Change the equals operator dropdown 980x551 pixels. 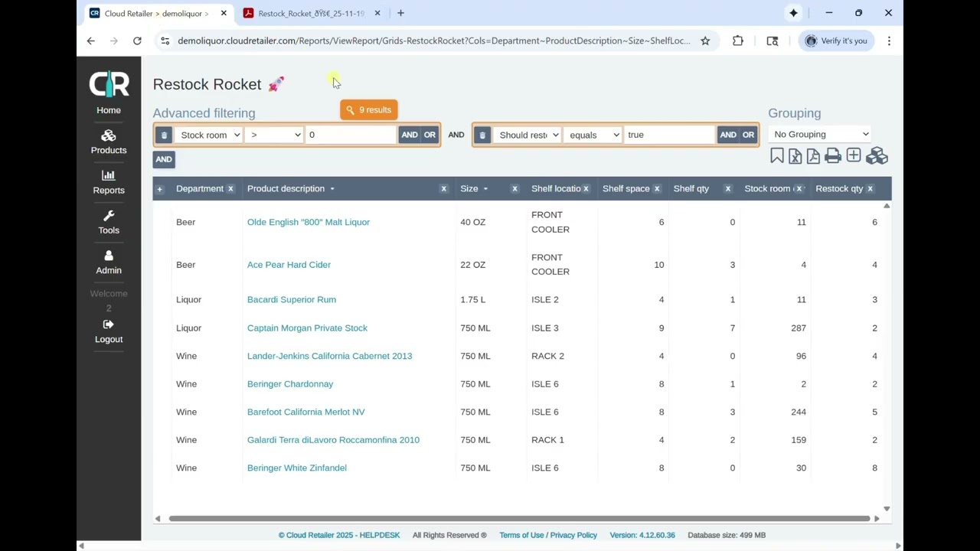[593, 135]
